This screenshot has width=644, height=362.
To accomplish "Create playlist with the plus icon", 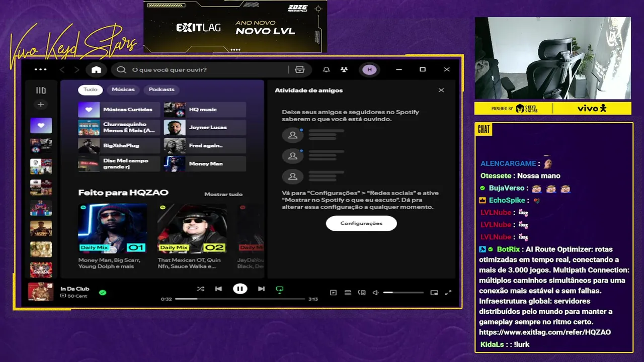I will click(x=41, y=105).
